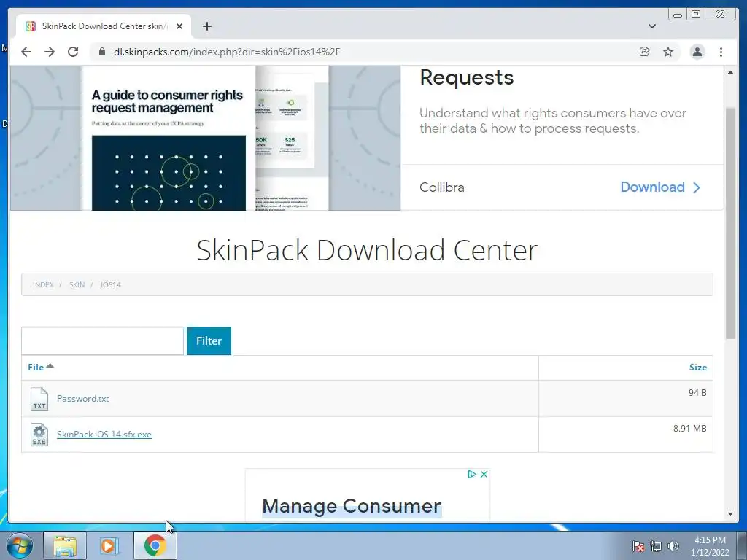Open the Windows Start menu
747x560 pixels.
20,545
